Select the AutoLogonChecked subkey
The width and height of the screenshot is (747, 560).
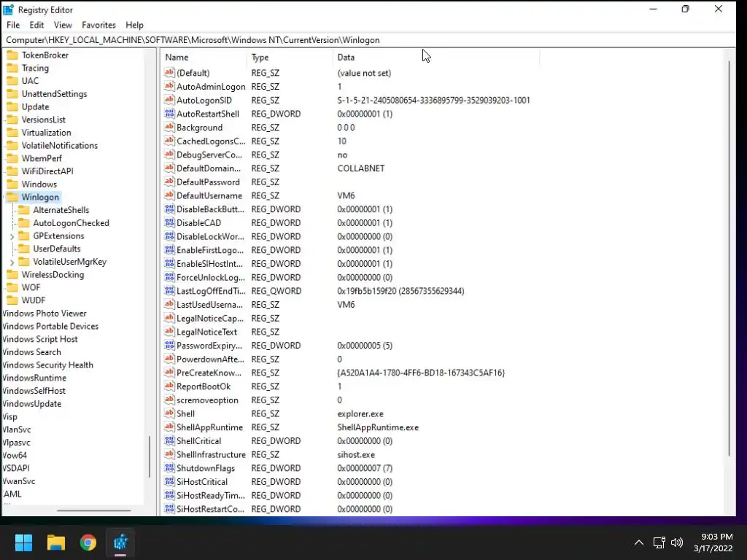click(71, 223)
